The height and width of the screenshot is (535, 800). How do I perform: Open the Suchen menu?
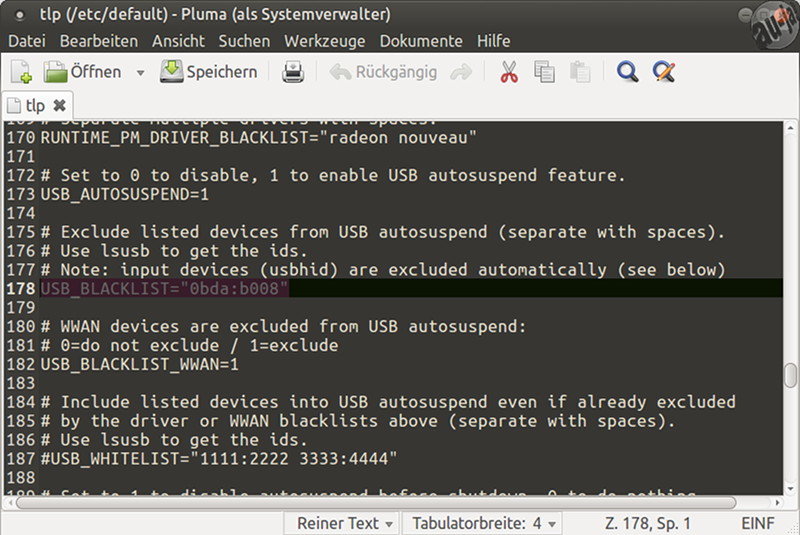point(244,41)
